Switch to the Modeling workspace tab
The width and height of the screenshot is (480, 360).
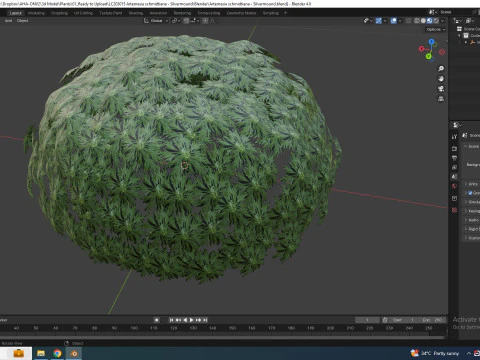36,13
